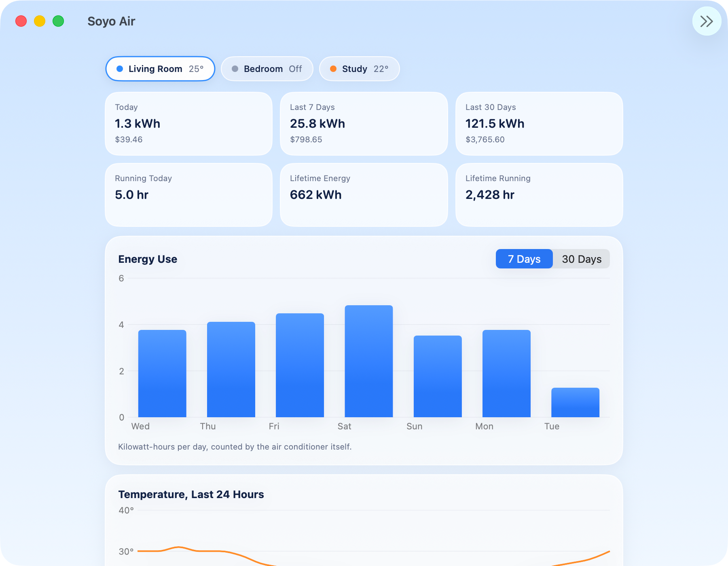This screenshot has width=728, height=566.
Task: Click the Tuesday energy bar
Action: (x=575, y=402)
